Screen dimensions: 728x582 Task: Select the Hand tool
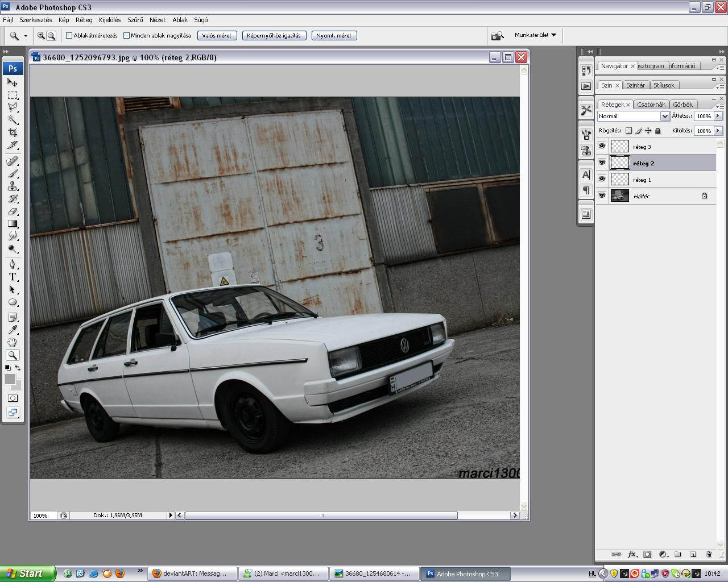[13, 343]
